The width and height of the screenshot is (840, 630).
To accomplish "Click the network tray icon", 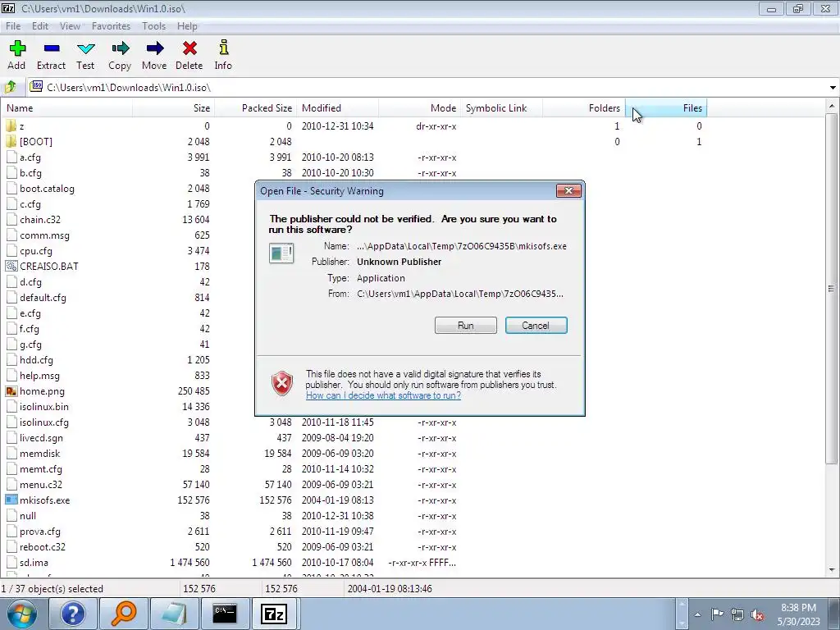I will pyautogui.click(x=737, y=614).
